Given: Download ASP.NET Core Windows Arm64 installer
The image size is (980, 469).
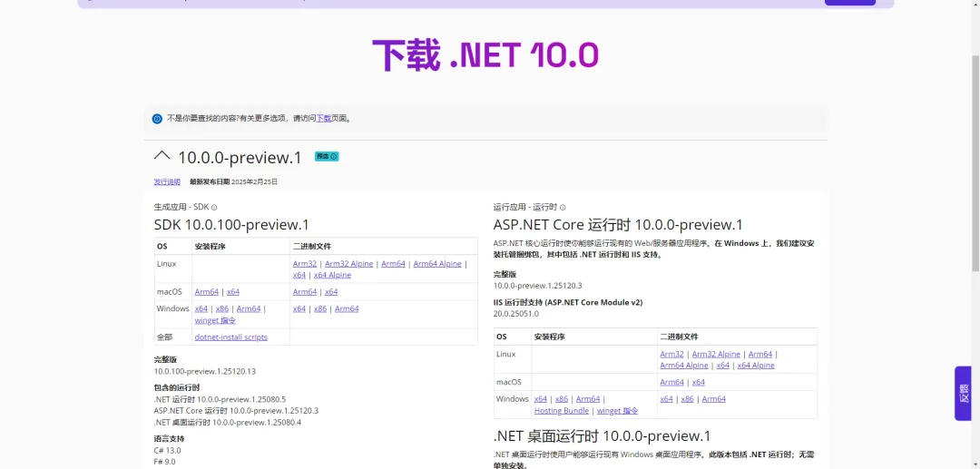Looking at the screenshot, I should coord(588,399).
